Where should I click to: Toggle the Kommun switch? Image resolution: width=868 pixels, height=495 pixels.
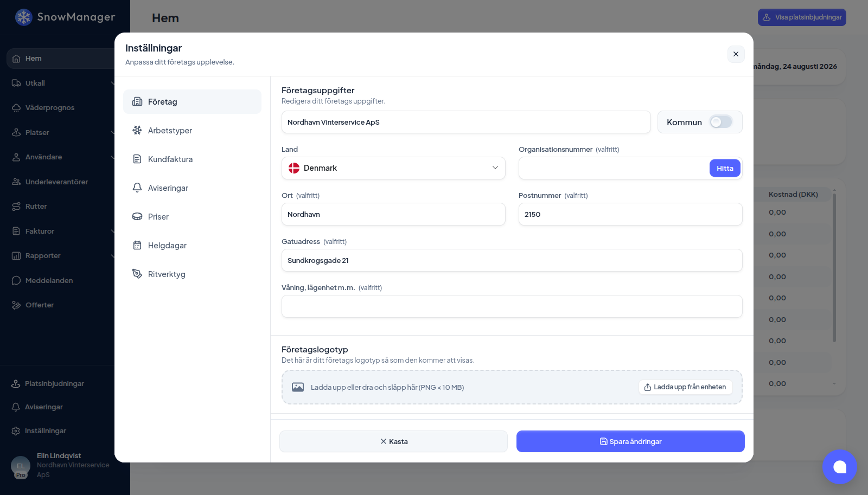pyautogui.click(x=721, y=122)
